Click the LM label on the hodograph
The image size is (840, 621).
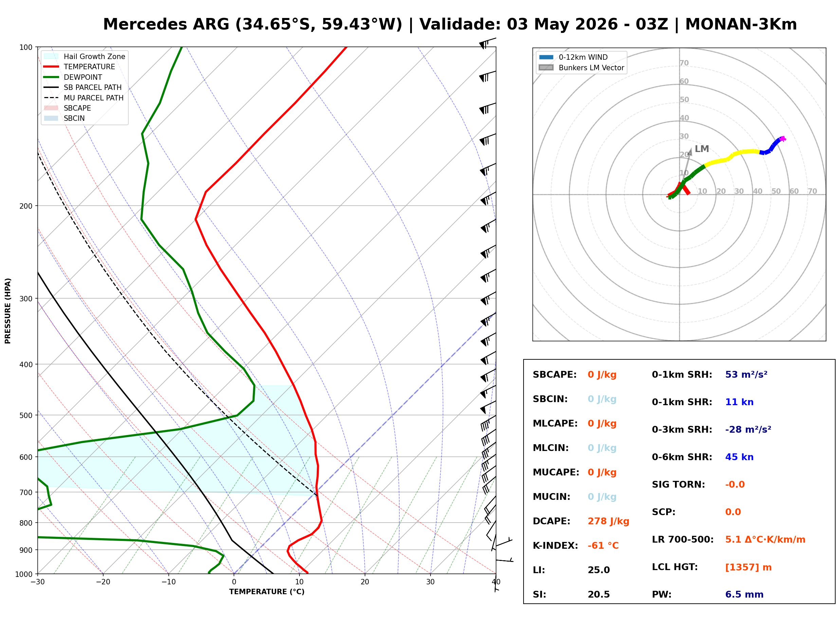702,149
